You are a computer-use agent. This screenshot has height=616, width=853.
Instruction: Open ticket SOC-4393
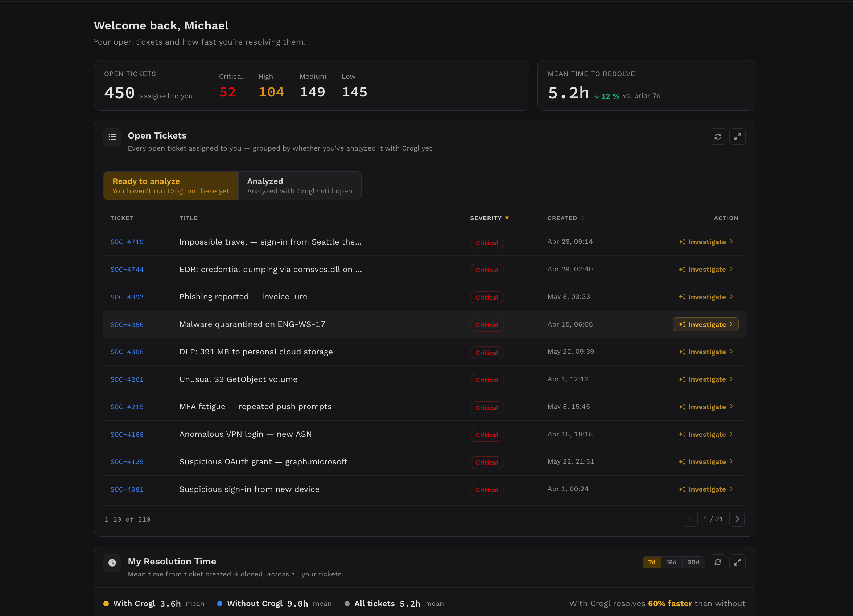tap(127, 297)
